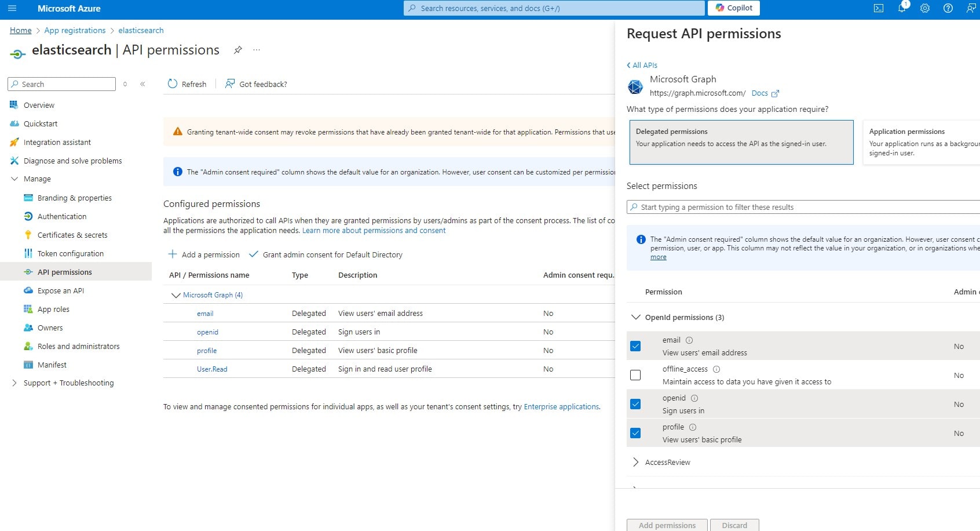The width and height of the screenshot is (980, 531).
Task: Click info icon next to openid
Action: [694, 398]
